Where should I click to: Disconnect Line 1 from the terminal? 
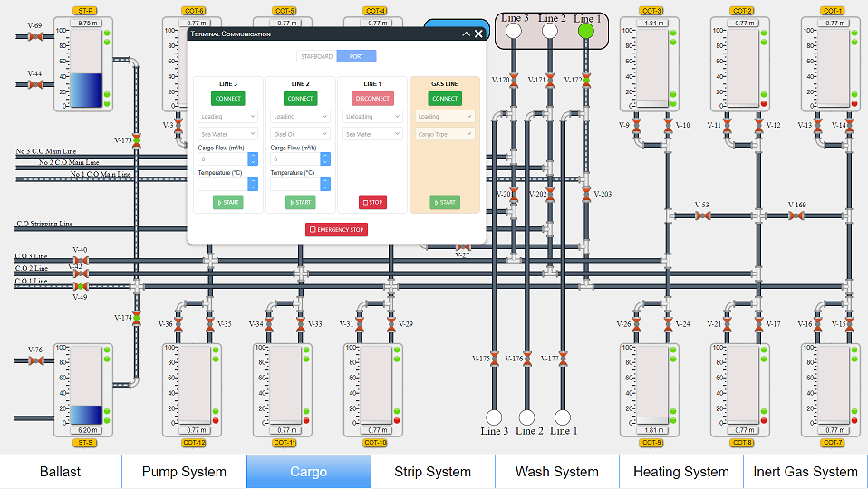[x=372, y=99]
